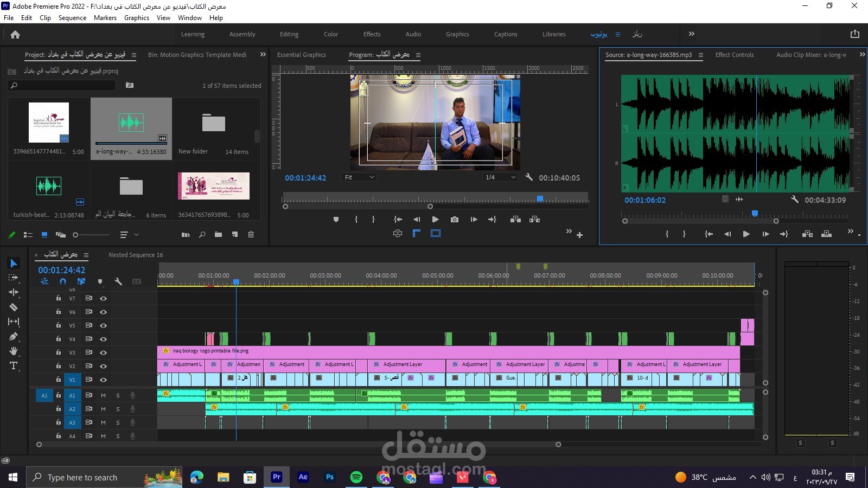868x488 pixels.
Task: Open the Graphics menu in menu bar
Action: [137, 18]
